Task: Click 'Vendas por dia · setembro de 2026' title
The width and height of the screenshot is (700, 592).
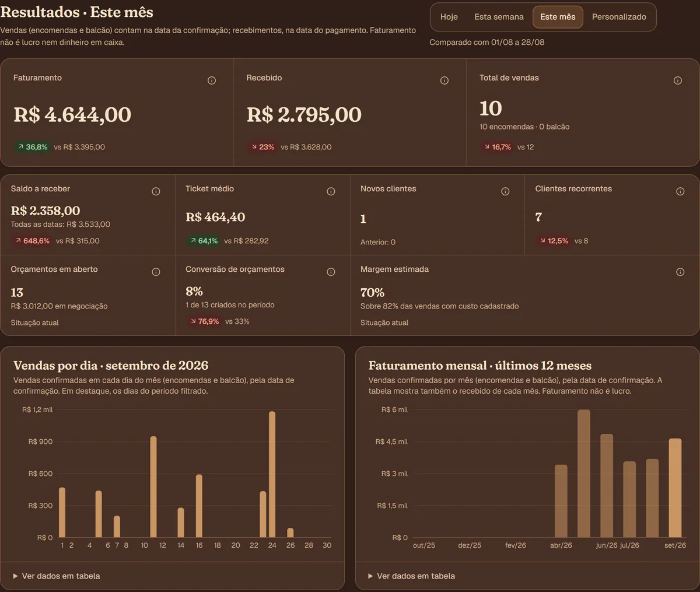Action: (111, 366)
